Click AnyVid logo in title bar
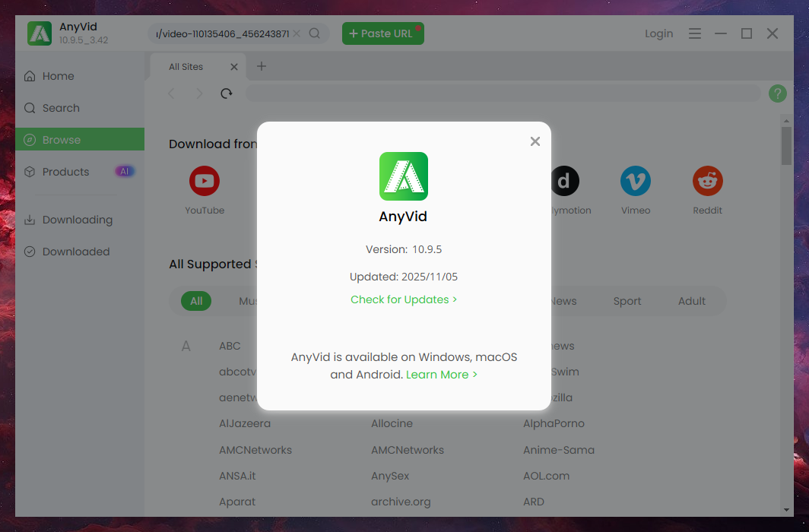Viewport: 809px width, 532px height. tap(40, 33)
